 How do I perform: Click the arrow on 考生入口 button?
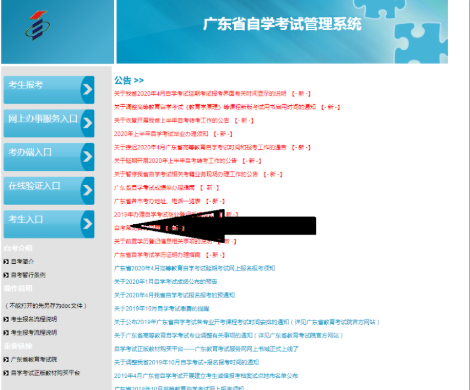87,224
